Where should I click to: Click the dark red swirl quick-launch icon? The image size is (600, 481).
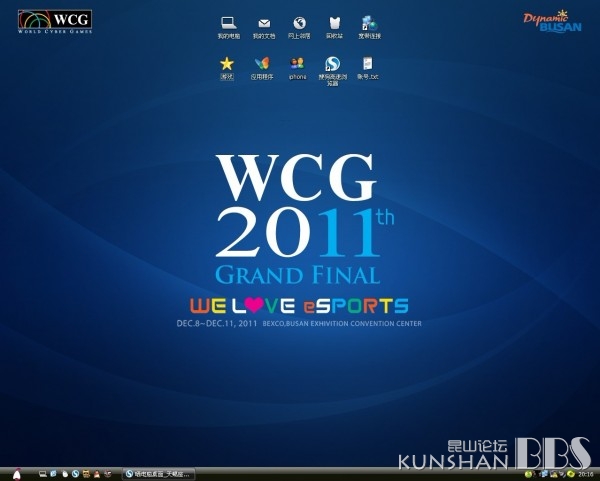click(108, 474)
